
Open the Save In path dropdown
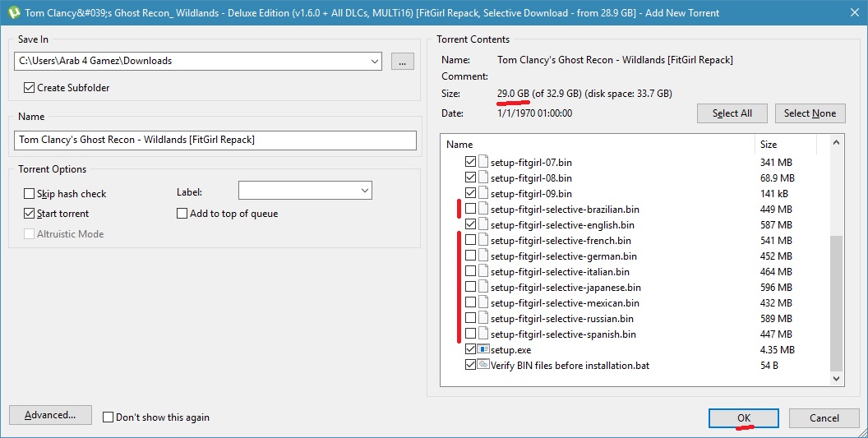[375, 61]
